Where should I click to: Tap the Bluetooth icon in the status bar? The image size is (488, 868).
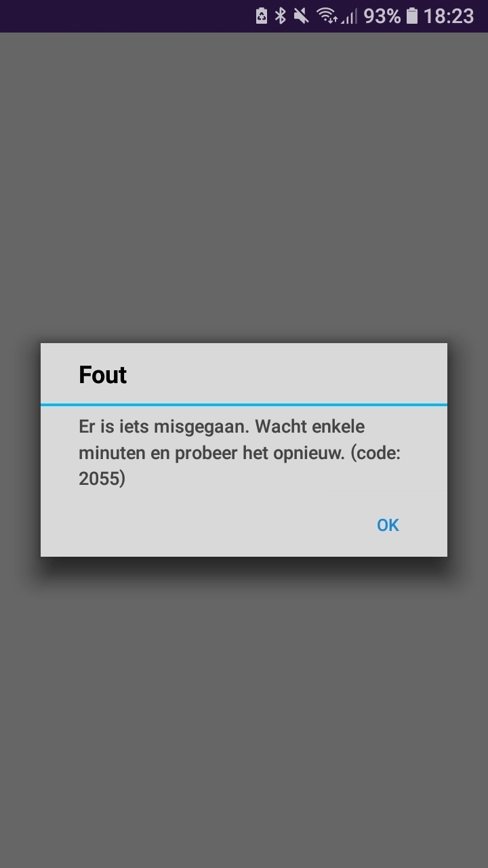coord(281,16)
